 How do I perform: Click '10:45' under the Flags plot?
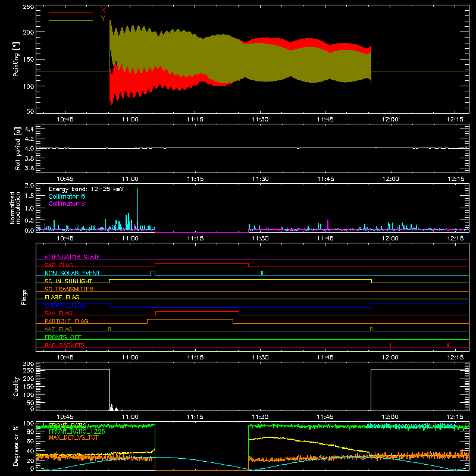click(x=65, y=358)
